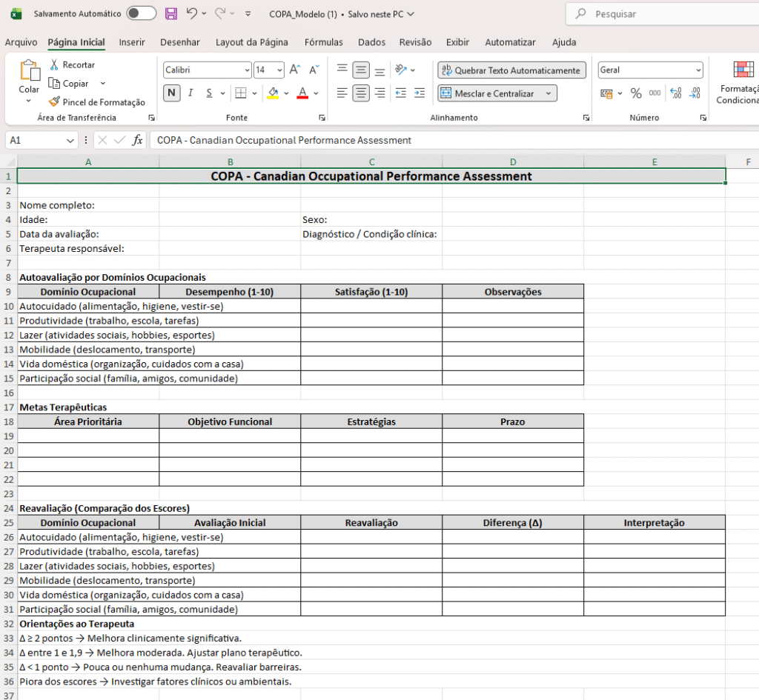Viewport: 759px width, 700px height.
Task: Click accounting number format icon
Action: tap(606, 93)
